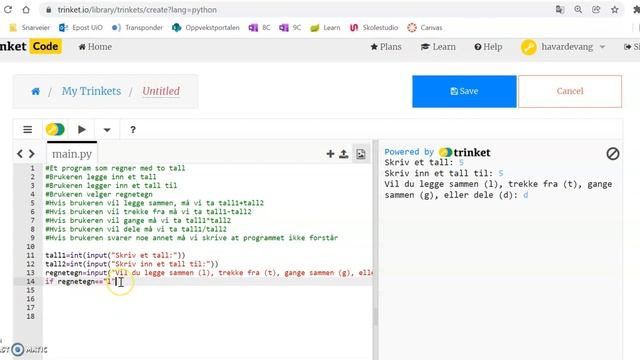
Task: Go to the previous file tab arrow
Action: [x=20, y=154]
